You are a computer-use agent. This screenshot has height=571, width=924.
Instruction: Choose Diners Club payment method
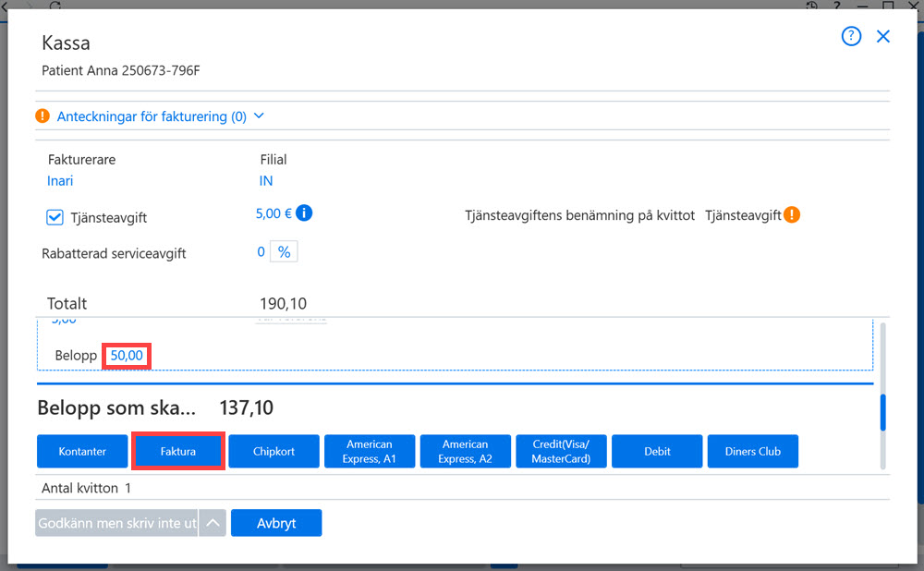(753, 452)
